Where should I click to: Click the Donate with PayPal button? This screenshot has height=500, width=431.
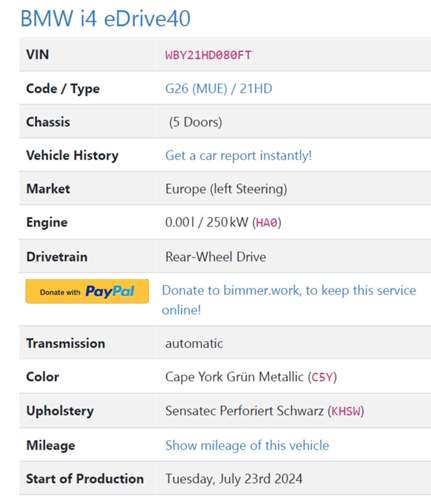pos(87,291)
